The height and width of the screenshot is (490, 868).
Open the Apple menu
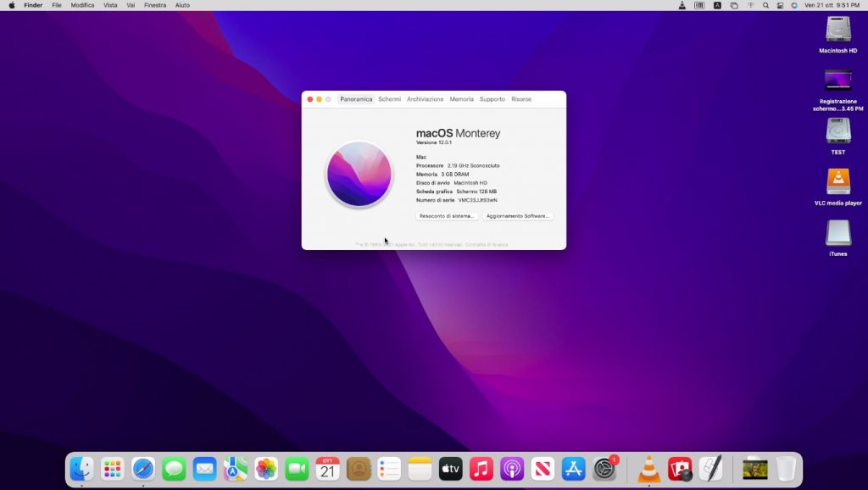click(x=12, y=5)
